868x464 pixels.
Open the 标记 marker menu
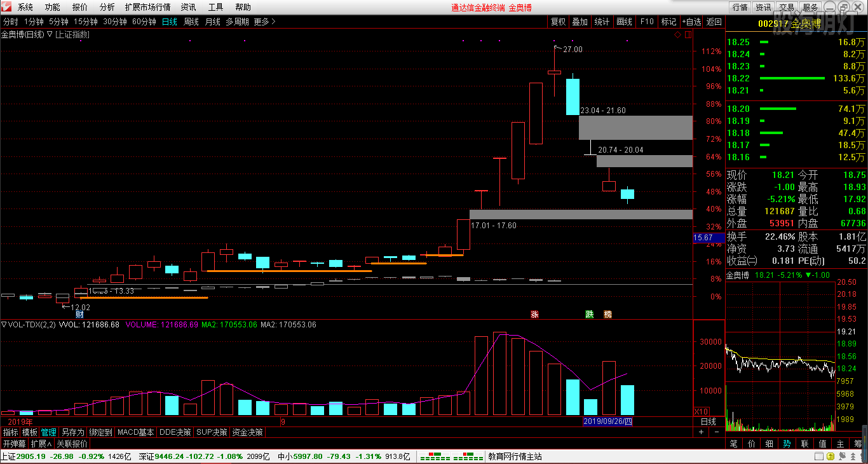coord(668,22)
